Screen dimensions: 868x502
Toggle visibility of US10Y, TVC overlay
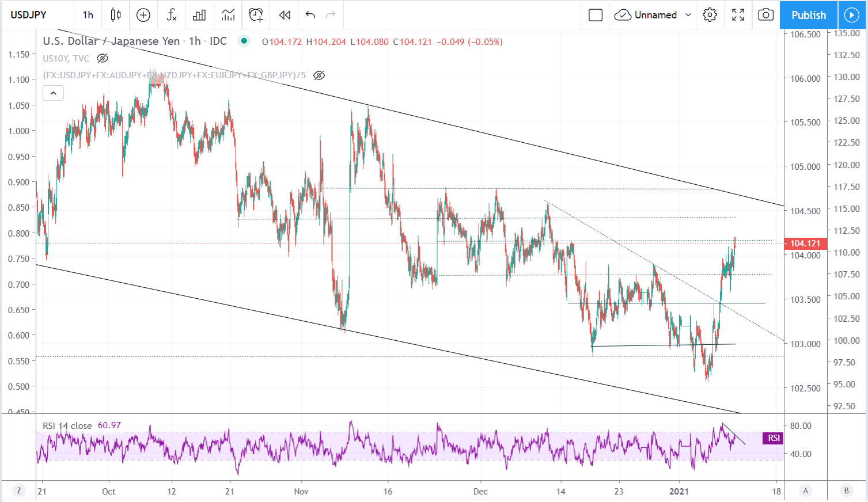click(x=103, y=58)
